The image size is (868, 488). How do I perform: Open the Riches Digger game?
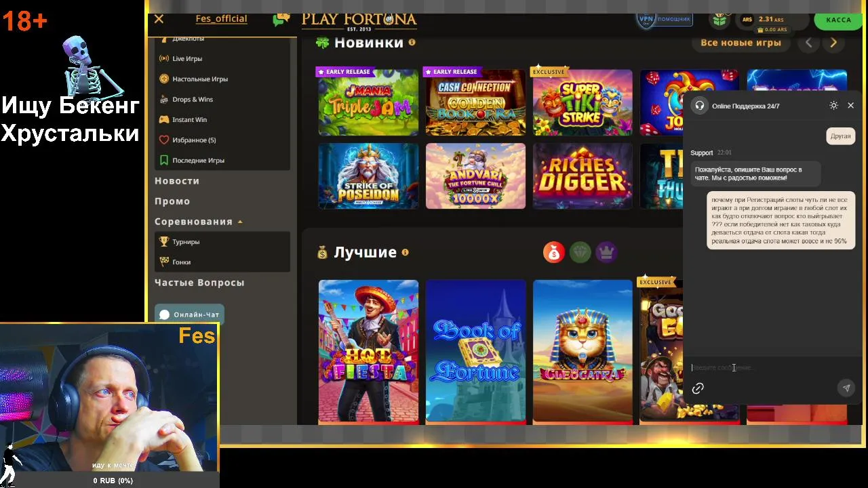(583, 176)
